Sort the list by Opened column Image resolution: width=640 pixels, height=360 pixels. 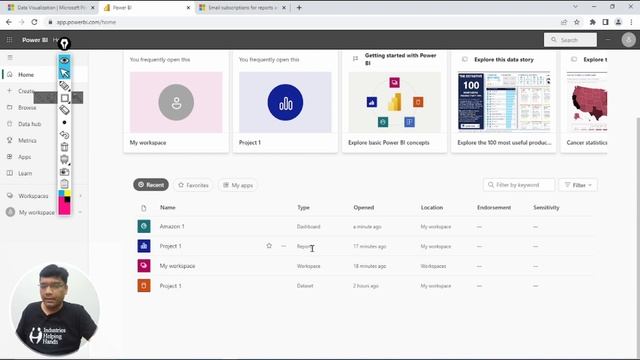coord(364,207)
